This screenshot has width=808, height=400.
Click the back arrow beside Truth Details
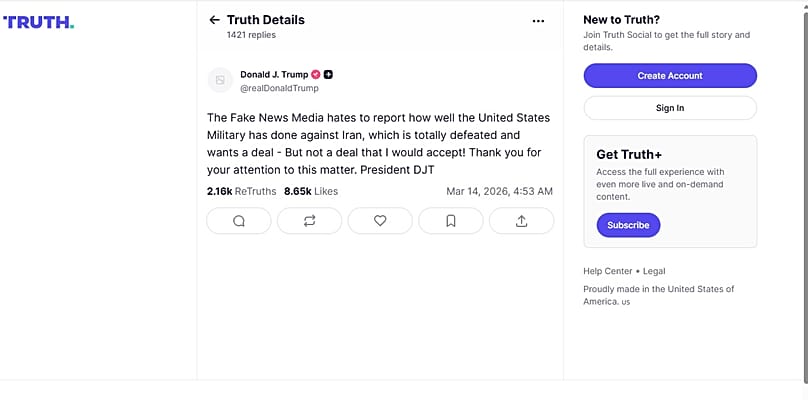(214, 20)
